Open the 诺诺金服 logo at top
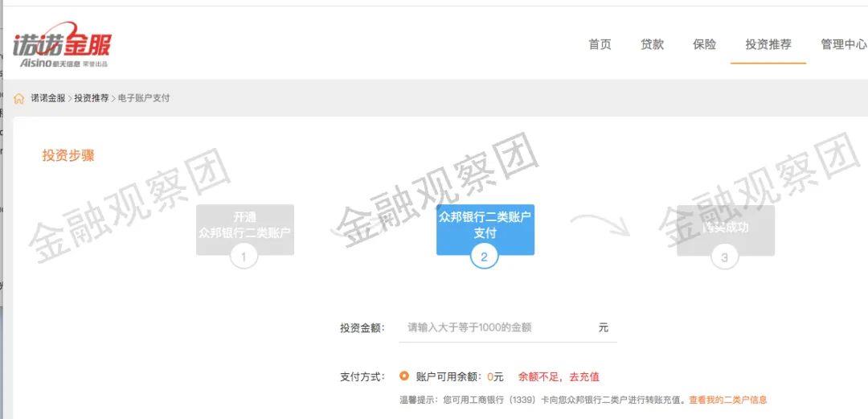 (62, 45)
